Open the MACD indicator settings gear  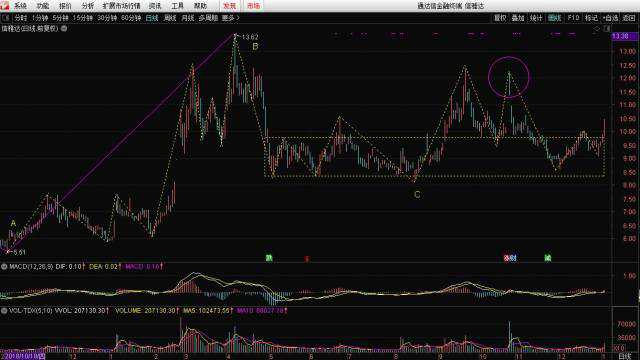[4, 267]
